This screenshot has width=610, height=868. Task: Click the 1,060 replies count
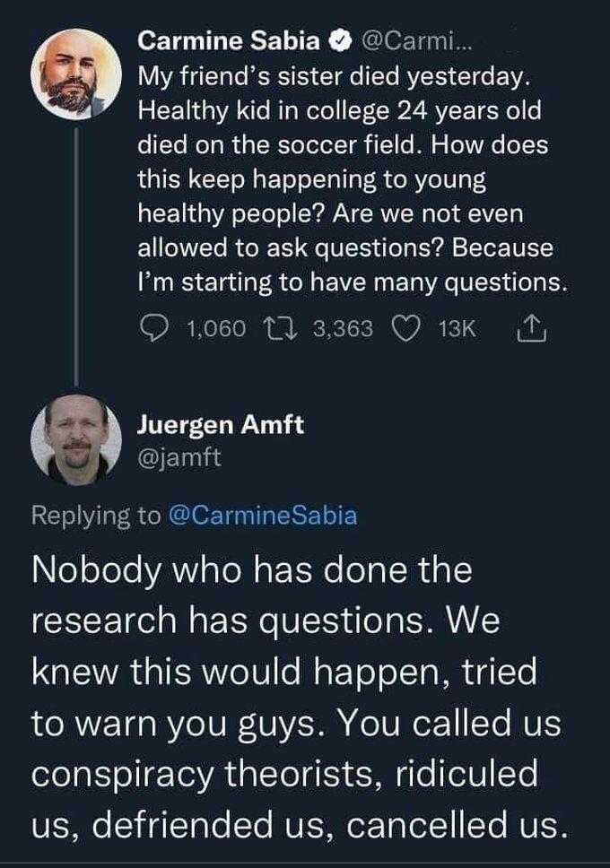click(215, 329)
